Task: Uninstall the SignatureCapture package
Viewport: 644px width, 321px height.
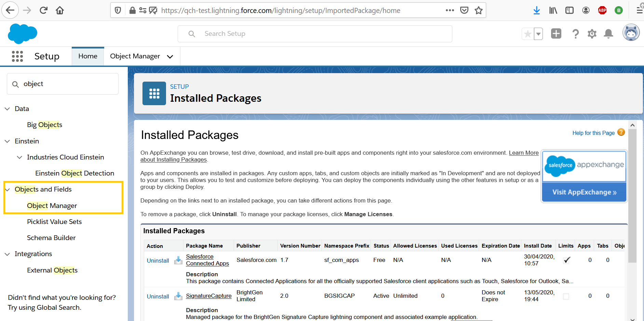Action: click(158, 296)
